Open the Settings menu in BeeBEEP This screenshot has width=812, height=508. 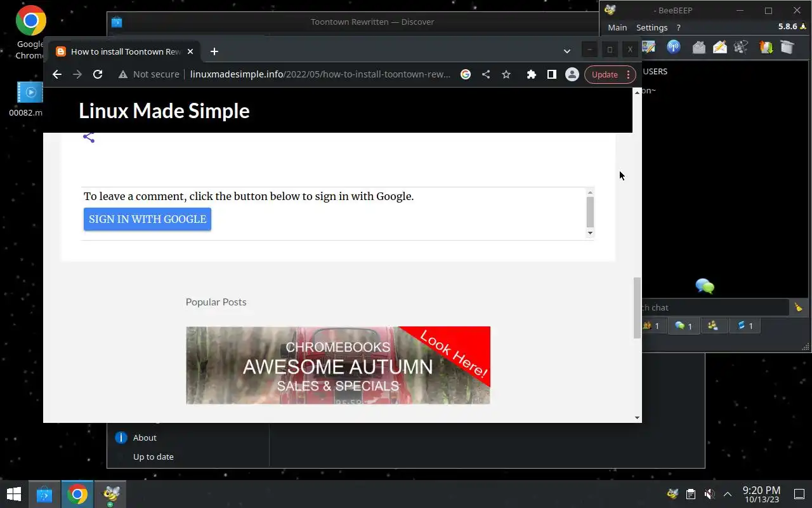point(652,27)
